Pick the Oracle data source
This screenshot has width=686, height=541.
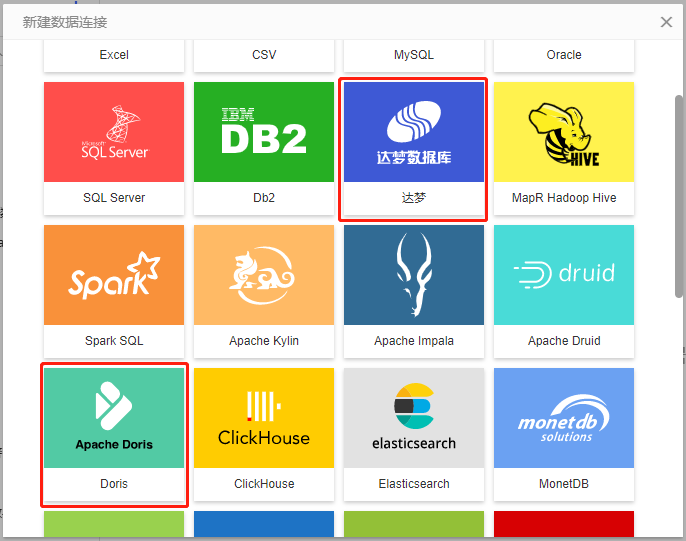point(564,55)
